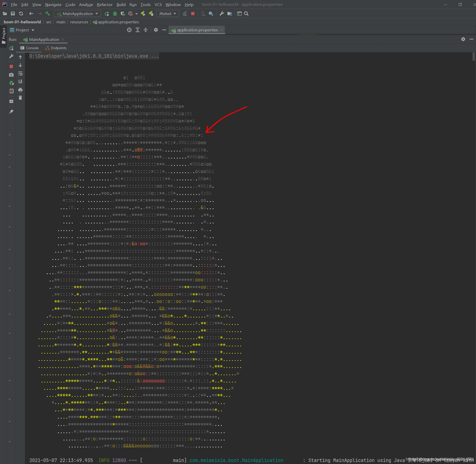The image size is (476, 464).
Task: Click the Expand All icon in the Project panel
Action: 138,30
